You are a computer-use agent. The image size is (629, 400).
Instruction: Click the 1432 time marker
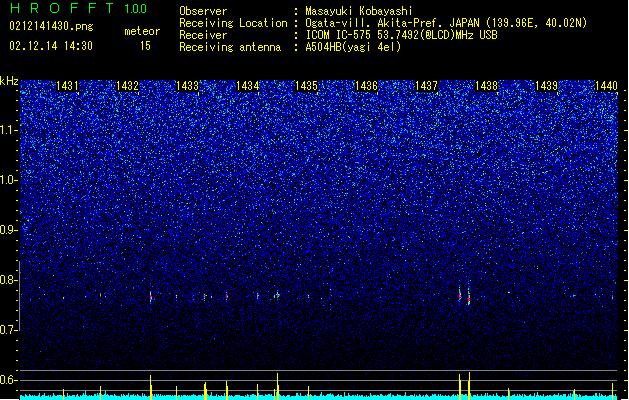128,86
